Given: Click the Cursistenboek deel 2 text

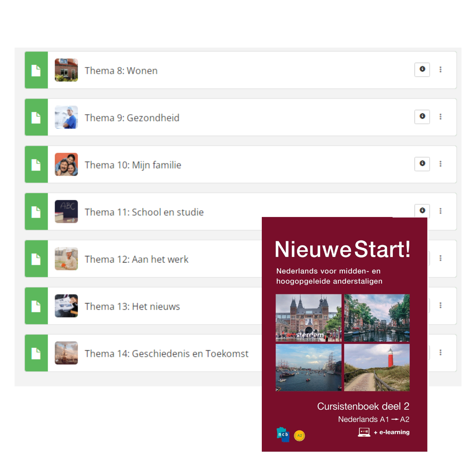Looking at the screenshot, I should (x=363, y=406).
